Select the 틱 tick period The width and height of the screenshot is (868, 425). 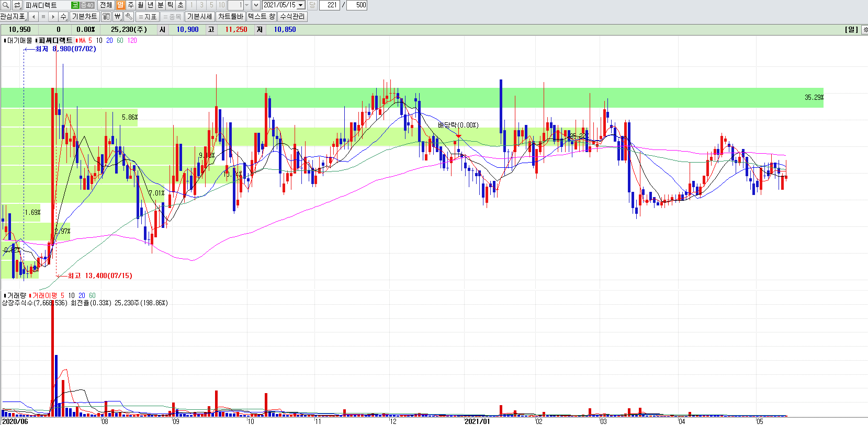pos(171,5)
